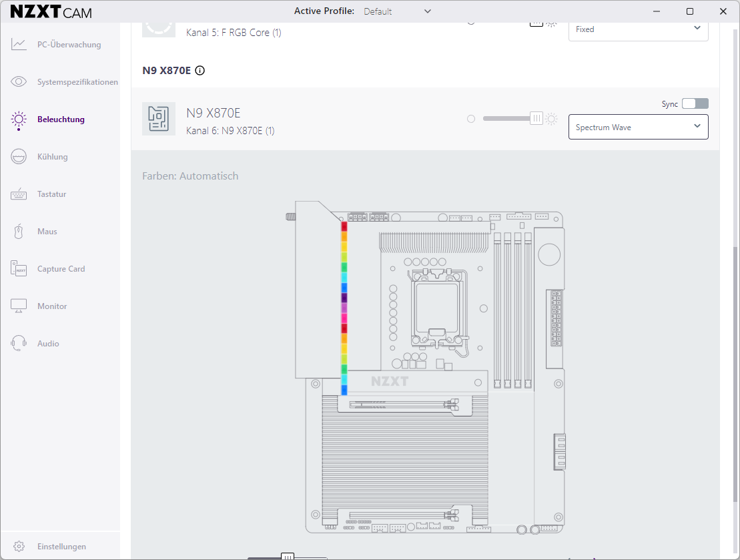Open the PC-Überwachung chart icon
Viewport: 740px width, 560px height.
(x=19, y=45)
